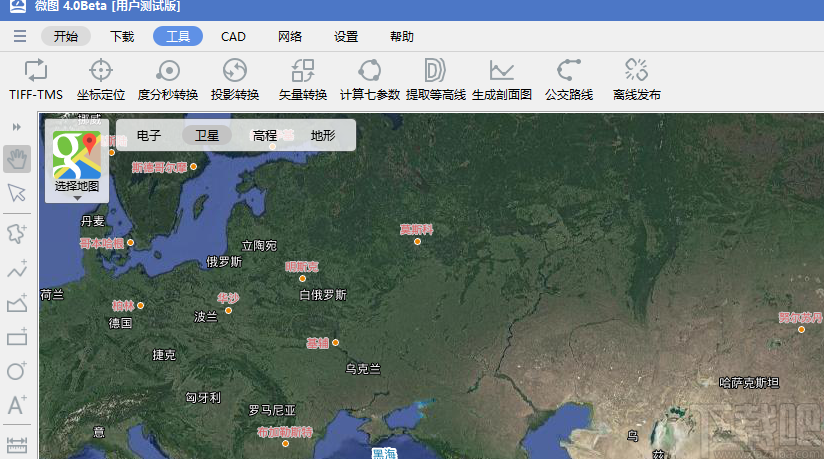This screenshot has width=824, height=459.
Task: Click the 生成剖面图 profile chart tool
Action: (x=502, y=80)
